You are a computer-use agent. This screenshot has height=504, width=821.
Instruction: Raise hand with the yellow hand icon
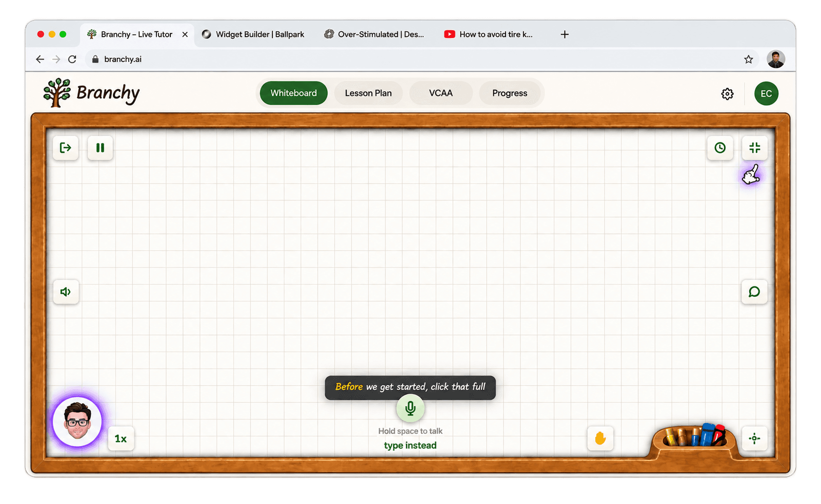point(600,438)
